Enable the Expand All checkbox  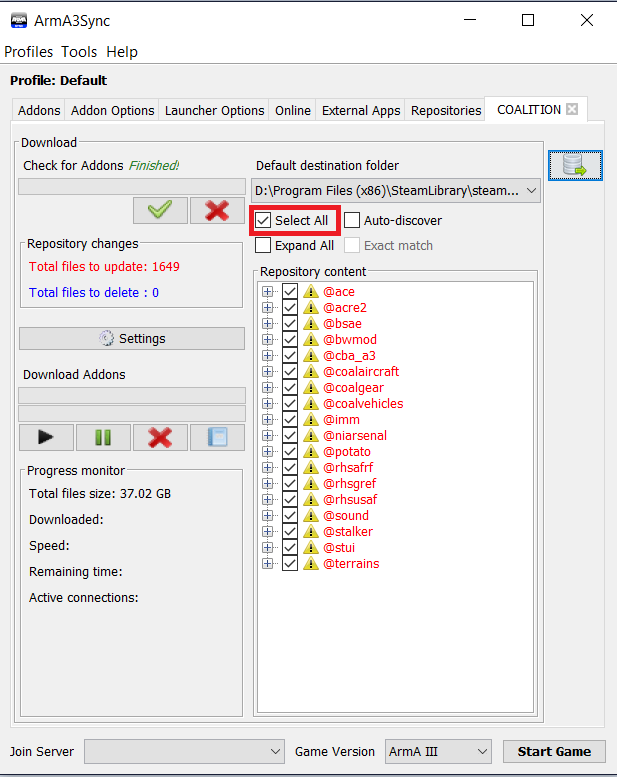(263, 245)
